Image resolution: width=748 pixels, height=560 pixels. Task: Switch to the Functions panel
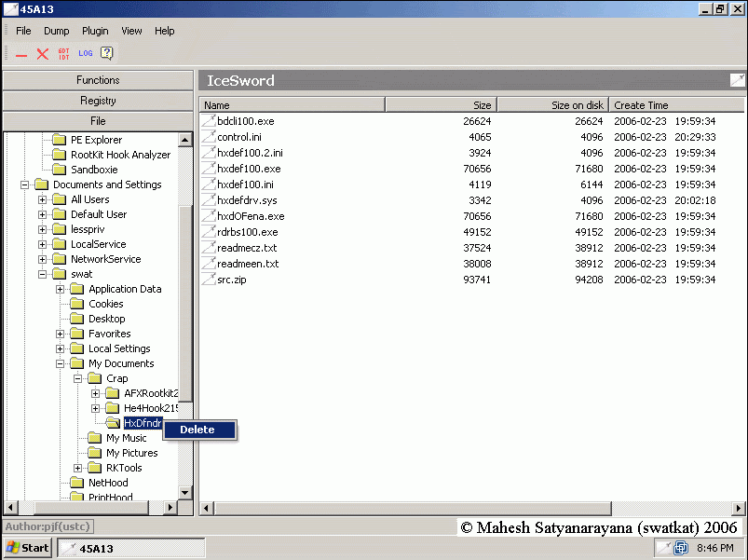pos(98,80)
